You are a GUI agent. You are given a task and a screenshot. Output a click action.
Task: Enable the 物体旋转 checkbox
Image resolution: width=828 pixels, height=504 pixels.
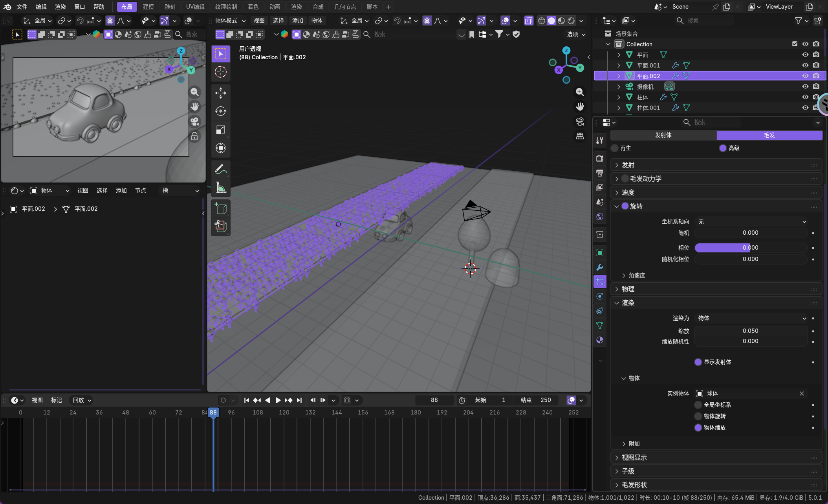[x=698, y=416]
